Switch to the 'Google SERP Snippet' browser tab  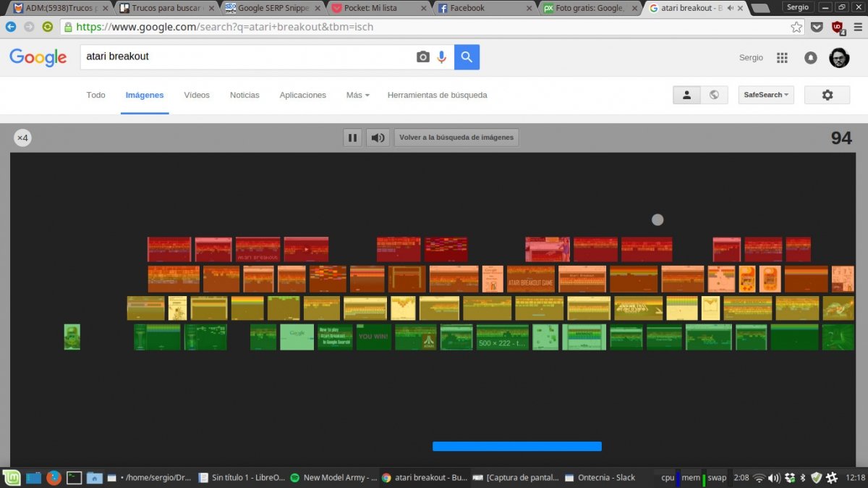[x=273, y=8]
